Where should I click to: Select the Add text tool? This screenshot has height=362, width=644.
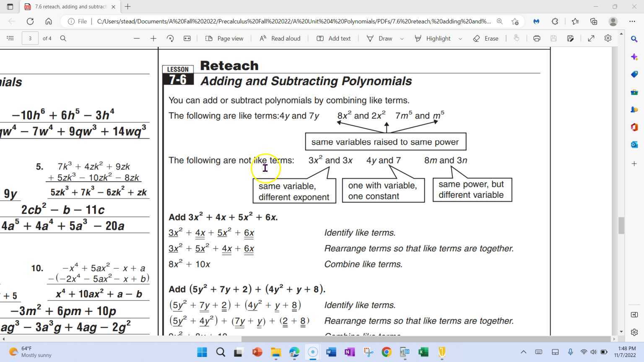(x=333, y=38)
